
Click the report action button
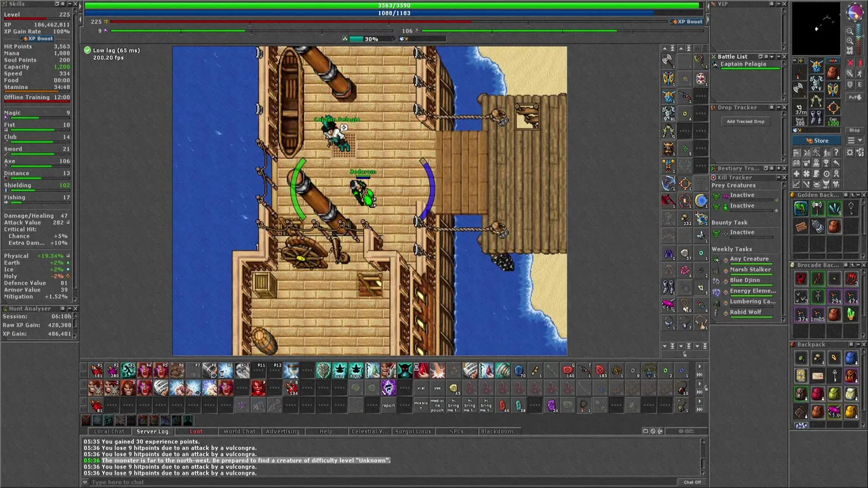(x=388, y=405)
